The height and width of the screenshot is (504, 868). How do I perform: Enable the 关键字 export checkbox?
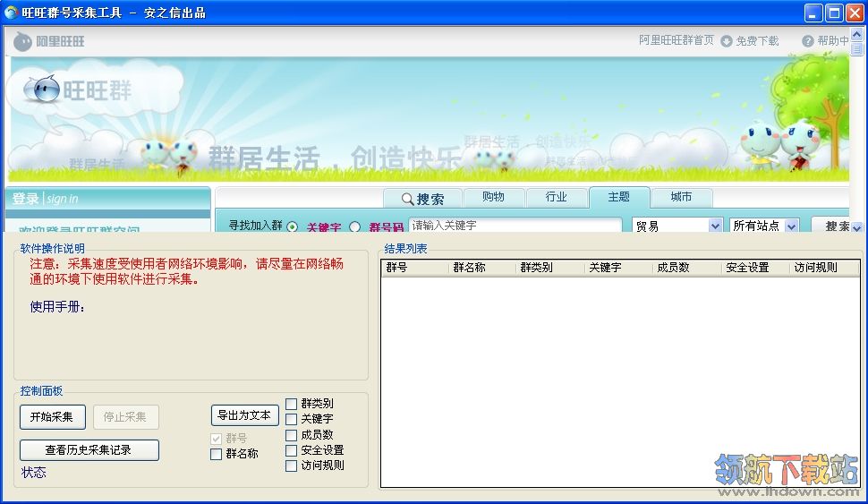click(291, 419)
